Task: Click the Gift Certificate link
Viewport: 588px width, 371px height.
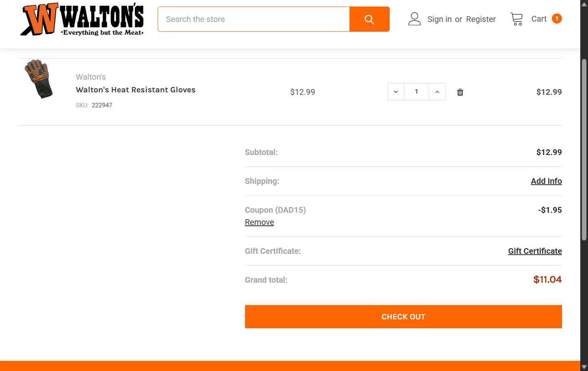Action: click(x=535, y=251)
